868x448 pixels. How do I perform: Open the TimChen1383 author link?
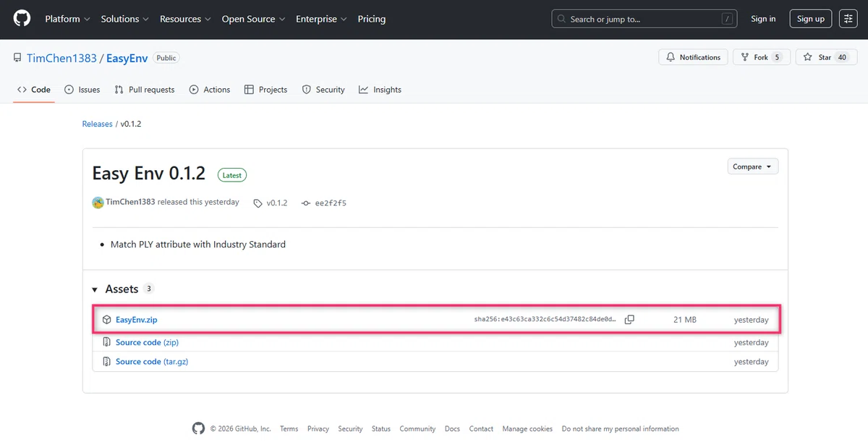tap(130, 203)
